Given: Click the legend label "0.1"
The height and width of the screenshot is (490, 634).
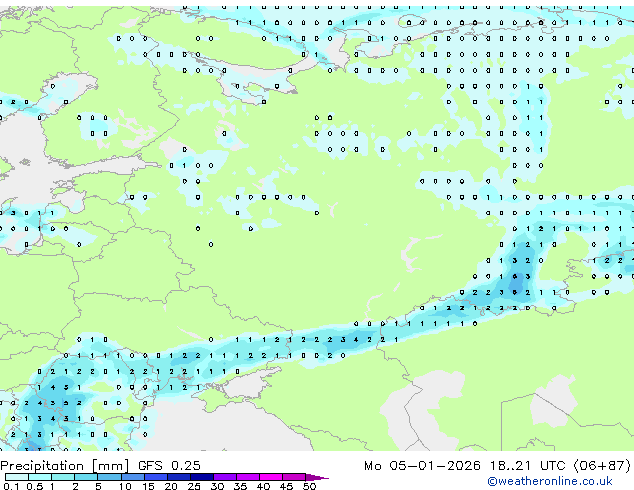Looking at the screenshot, I should pyautogui.click(x=11, y=486).
